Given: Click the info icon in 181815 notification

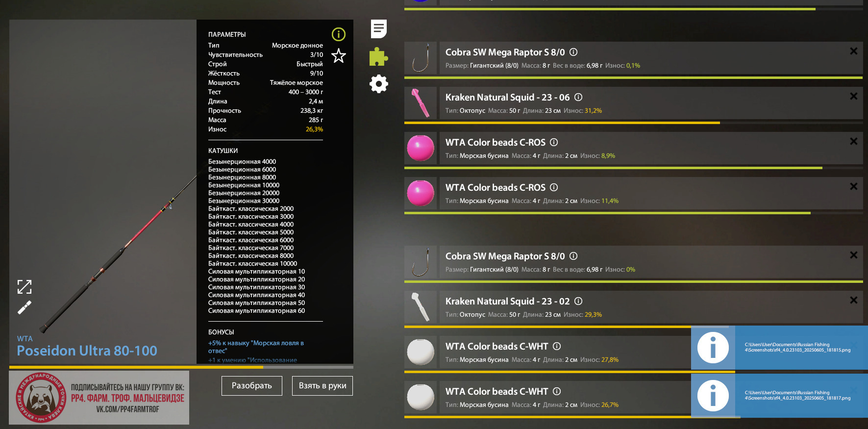Looking at the screenshot, I should tap(713, 348).
